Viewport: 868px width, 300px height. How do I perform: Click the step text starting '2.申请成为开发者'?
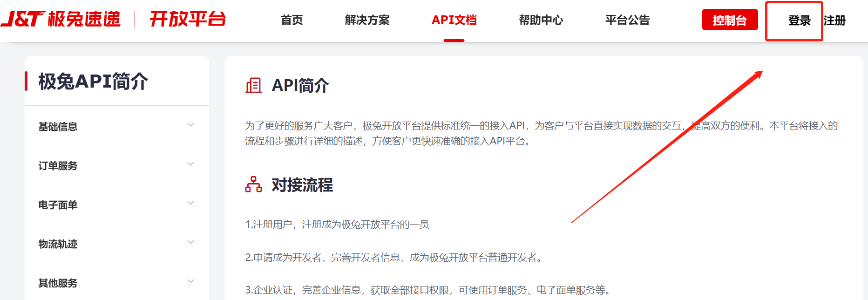point(394,258)
